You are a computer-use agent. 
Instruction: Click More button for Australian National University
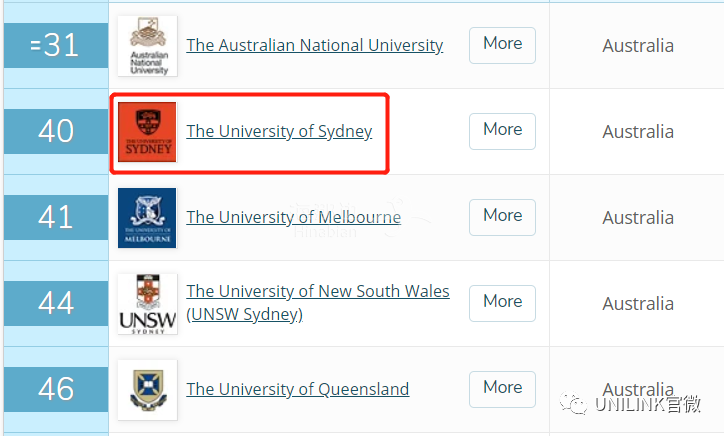pyautogui.click(x=502, y=45)
